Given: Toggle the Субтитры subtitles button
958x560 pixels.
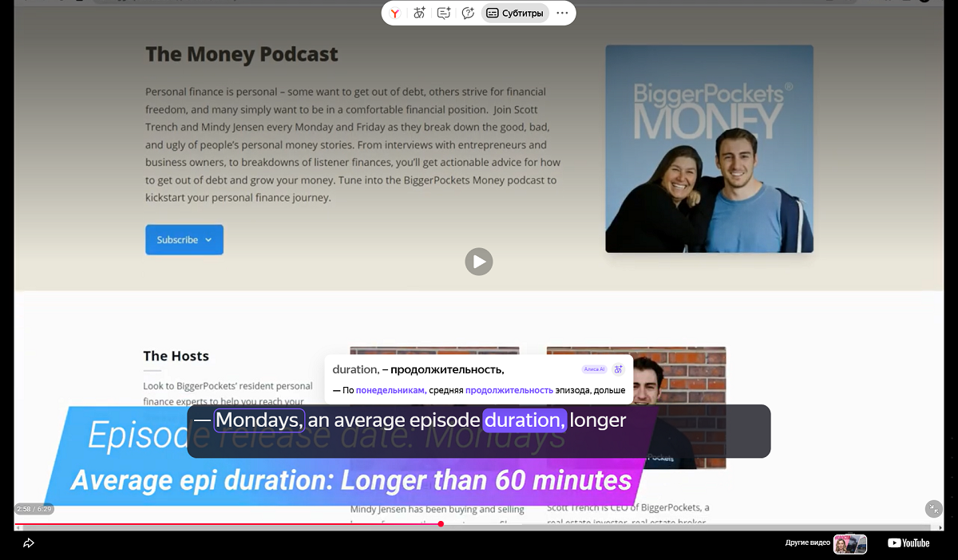Looking at the screenshot, I should 515,14.
